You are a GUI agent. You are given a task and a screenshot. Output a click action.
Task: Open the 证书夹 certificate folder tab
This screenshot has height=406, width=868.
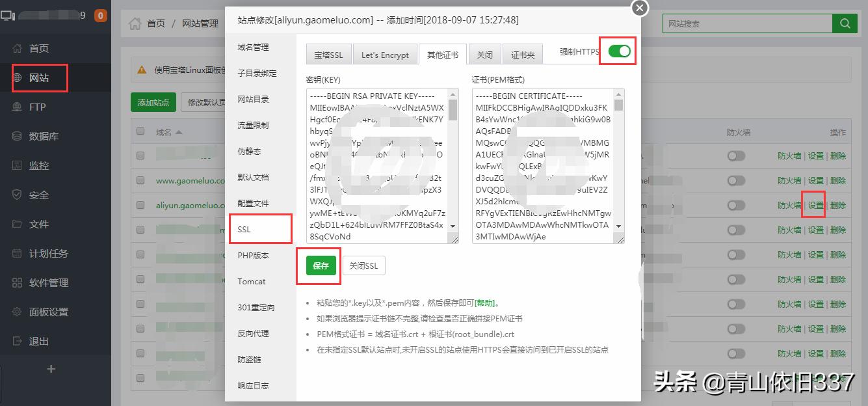tap(522, 55)
